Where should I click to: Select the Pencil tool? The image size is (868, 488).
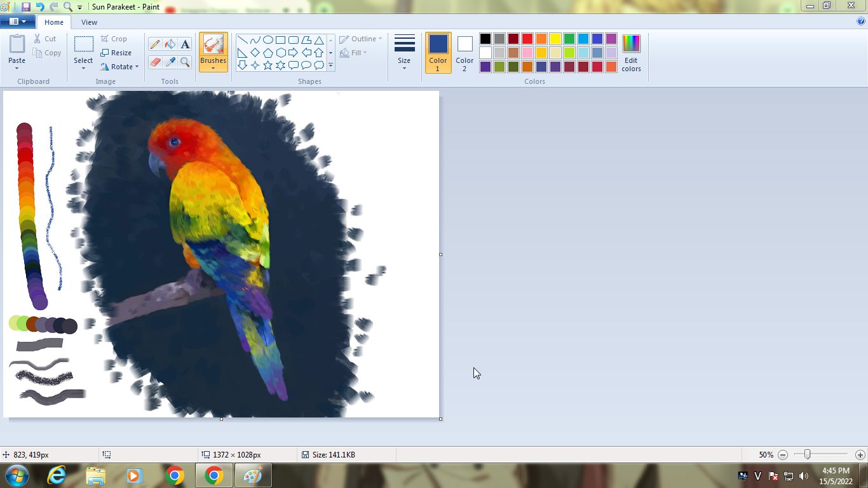click(155, 44)
